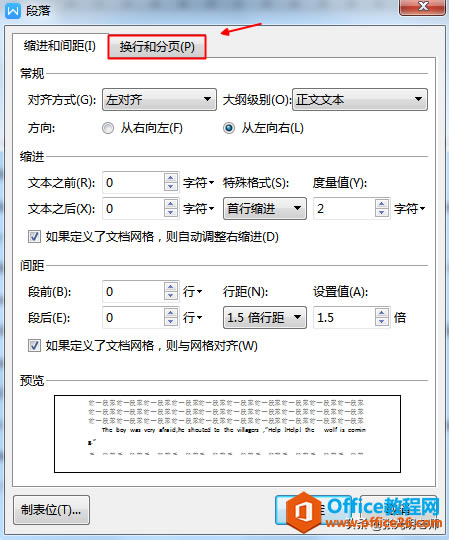Increase 度量值 with the up arrow
The height and width of the screenshot is (540, 449).
pos(382,204)
